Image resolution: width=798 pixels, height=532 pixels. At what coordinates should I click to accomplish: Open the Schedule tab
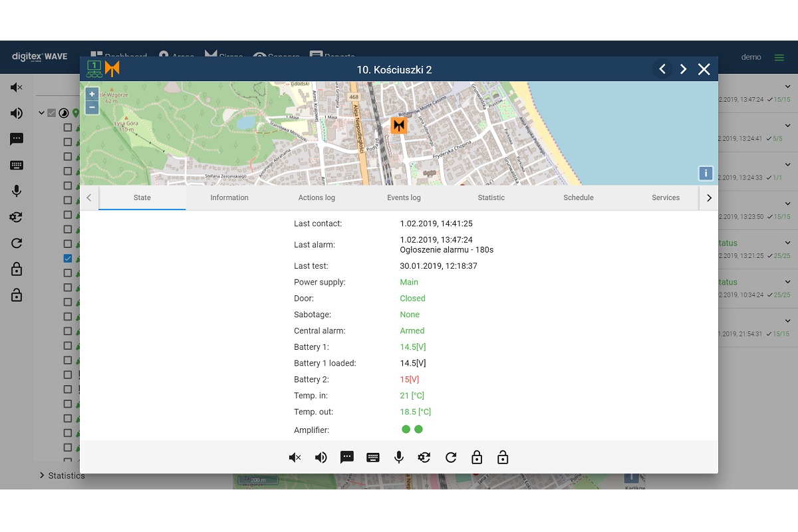(x=578, y=198)
